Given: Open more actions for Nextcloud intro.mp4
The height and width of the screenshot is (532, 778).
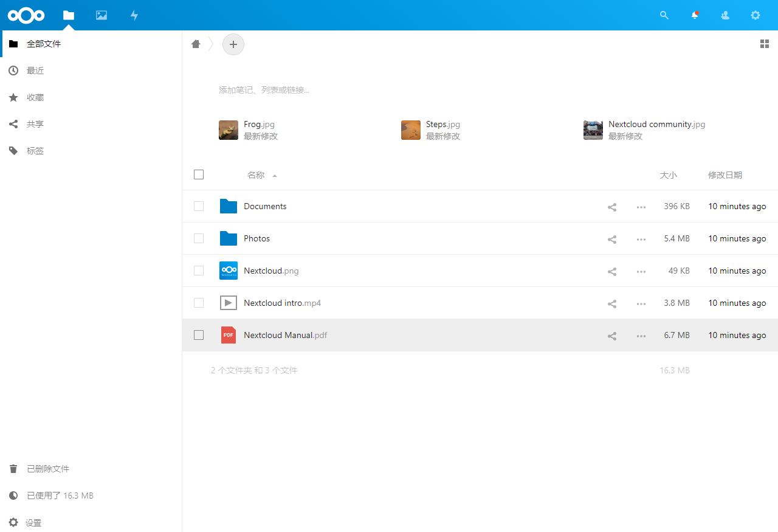Looking at the screenshot, I should tap(641, 303).
